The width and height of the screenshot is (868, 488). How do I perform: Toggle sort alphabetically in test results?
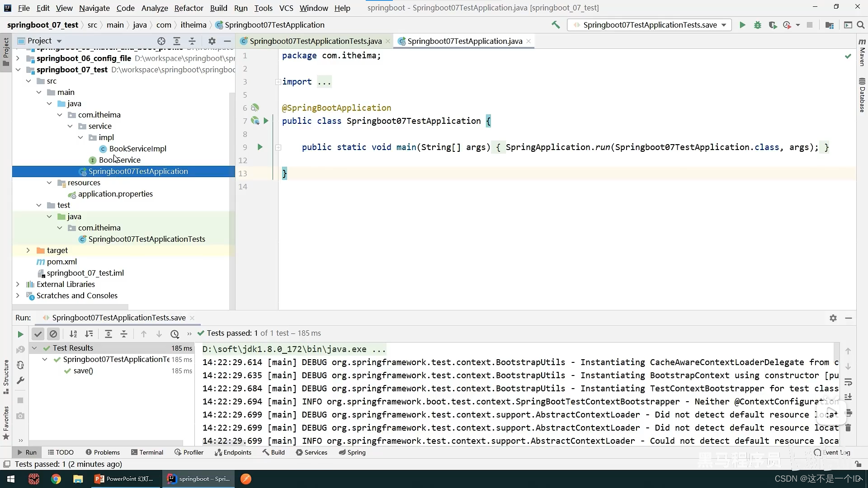click(73, 334)
